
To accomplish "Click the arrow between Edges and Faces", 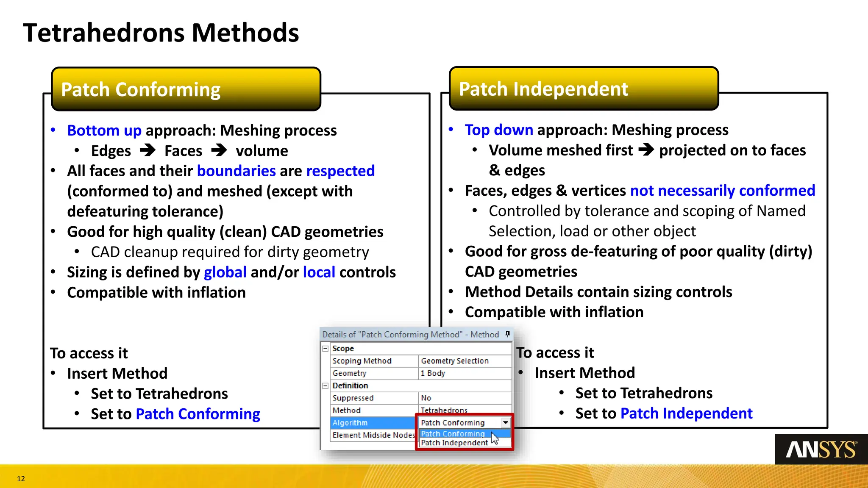I will (x=147, y=150).
